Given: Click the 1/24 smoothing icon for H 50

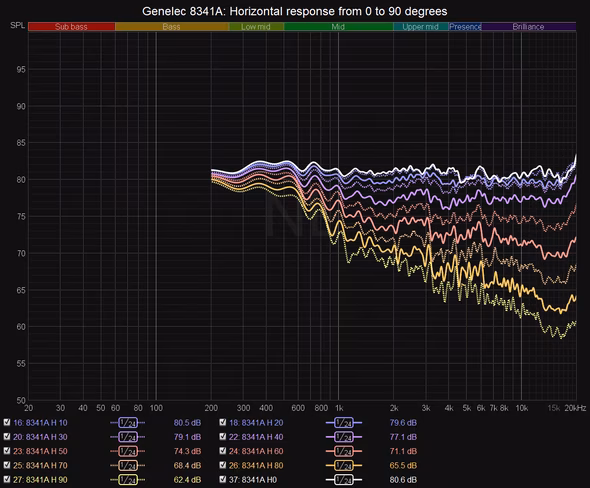Looking at the screenshot, I should coord(128,452).
